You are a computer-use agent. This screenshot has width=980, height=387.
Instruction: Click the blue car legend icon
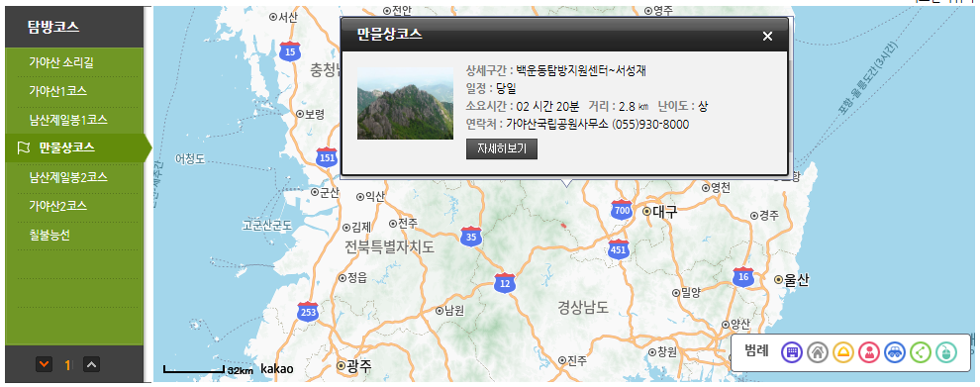pyautogui.click(x=895, y=352)
